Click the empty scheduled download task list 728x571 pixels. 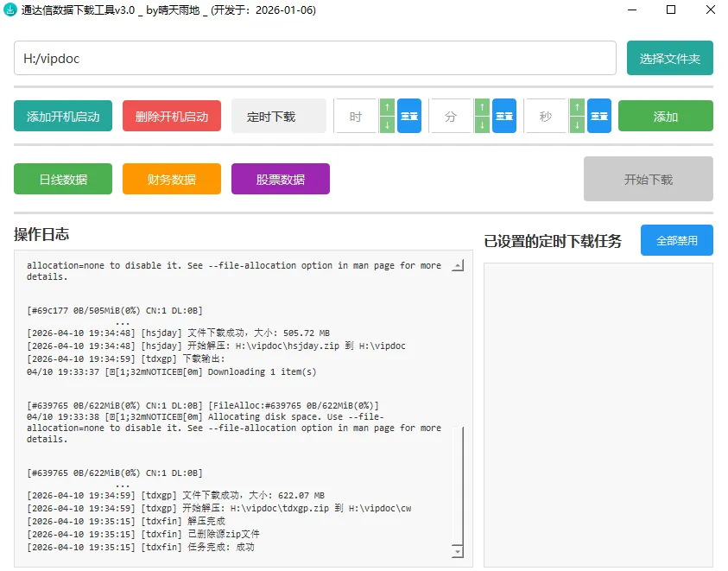click(x=598, y=415)
